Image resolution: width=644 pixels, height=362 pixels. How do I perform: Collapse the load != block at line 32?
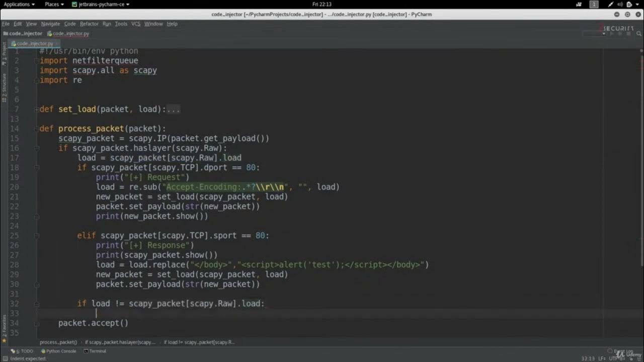click(x=37, y=304)
